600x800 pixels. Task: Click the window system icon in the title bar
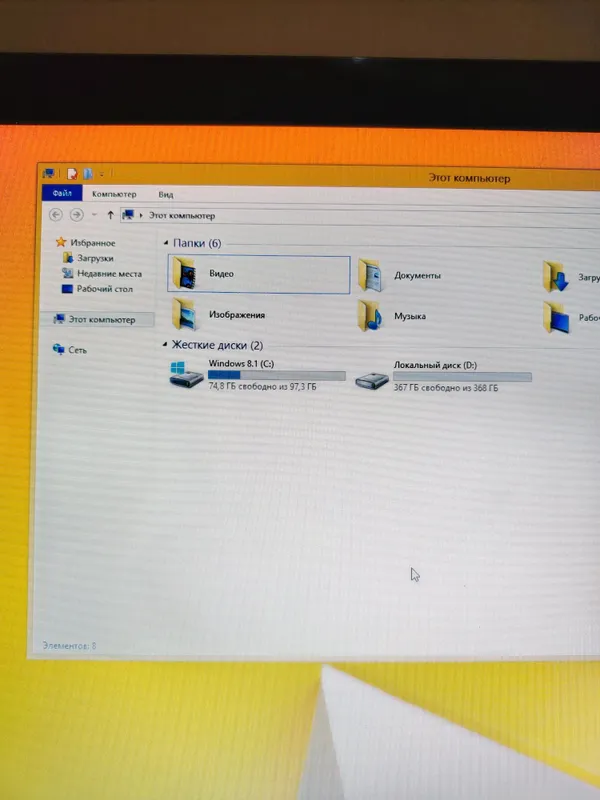pyautogui.click(x=48, y=173)
